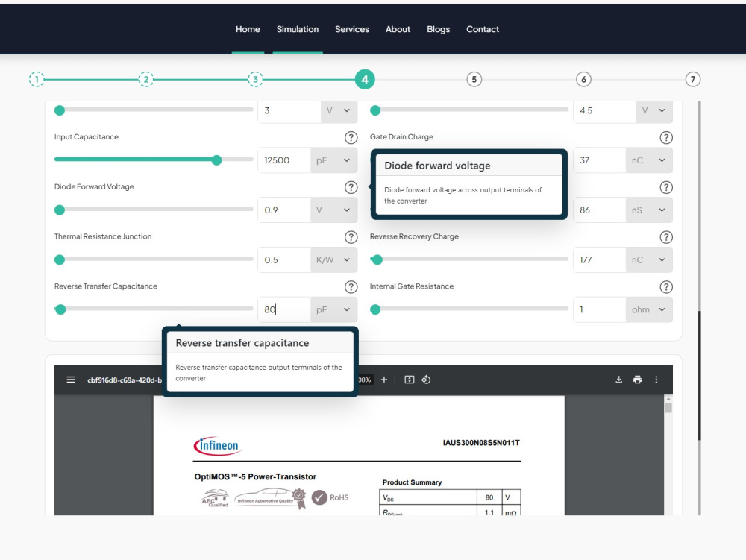The height and width of the screenshot is (560, 746).
Task: Open the Simulation navigation tab
Action: click(x=298, y=29)
